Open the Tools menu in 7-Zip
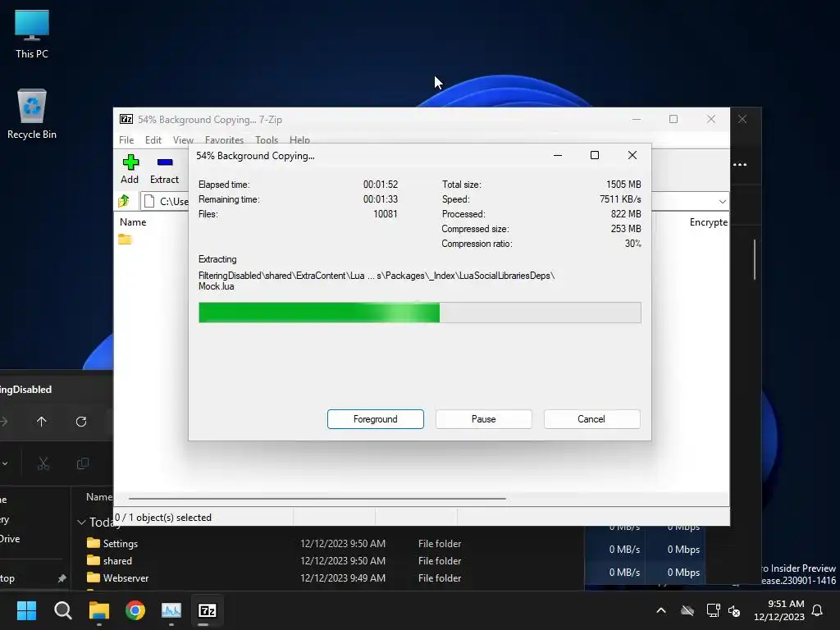 pyautogui.click(x=267, y=139)
